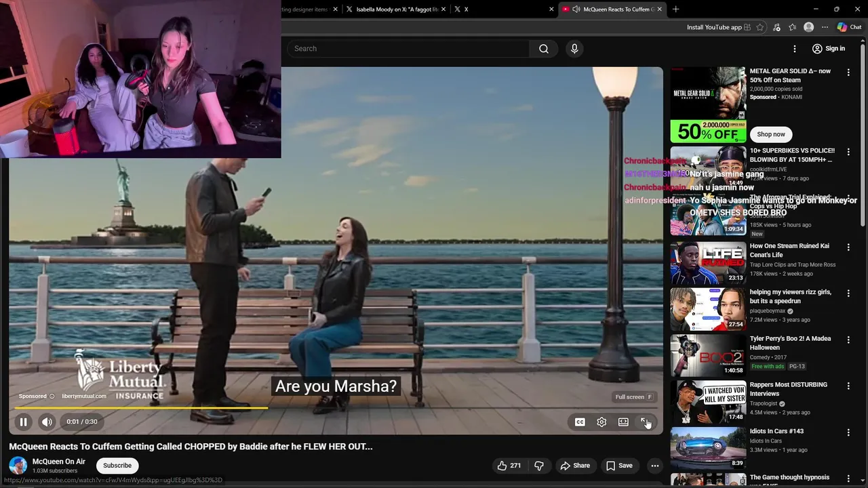Screen dimensions: 868x488
Task: Open McQueen On Air channel avatar
Action: coord(18,466)
